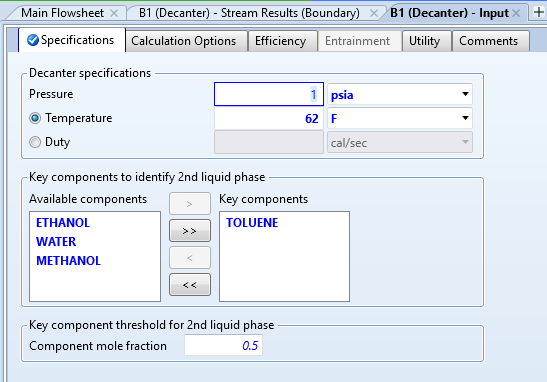Select the B1 (Decanter) - Input tab
The height and width of the screenshot is (382, 547).
tap(449, 13)
